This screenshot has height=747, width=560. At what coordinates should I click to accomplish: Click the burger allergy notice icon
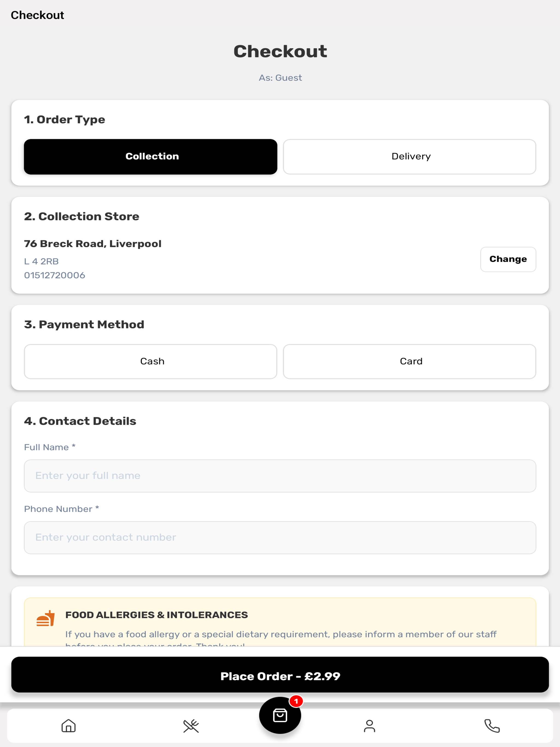coord(46,618)
